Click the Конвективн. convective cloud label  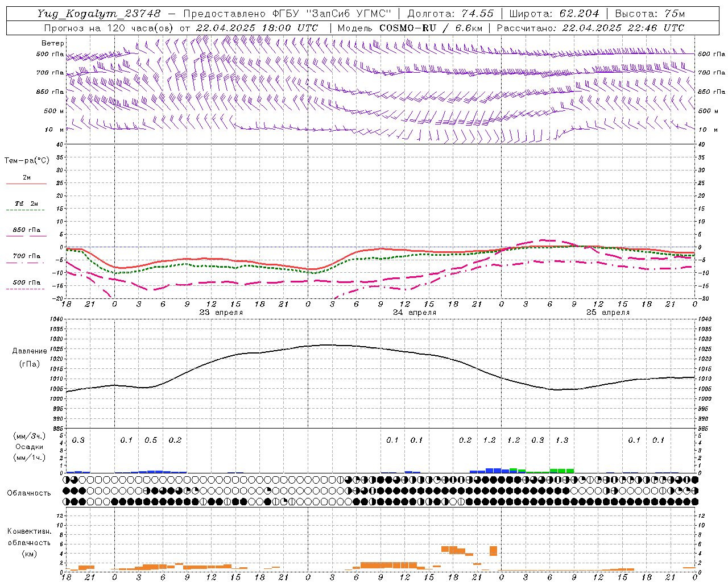pyautogui.click(x=29, y=531)
